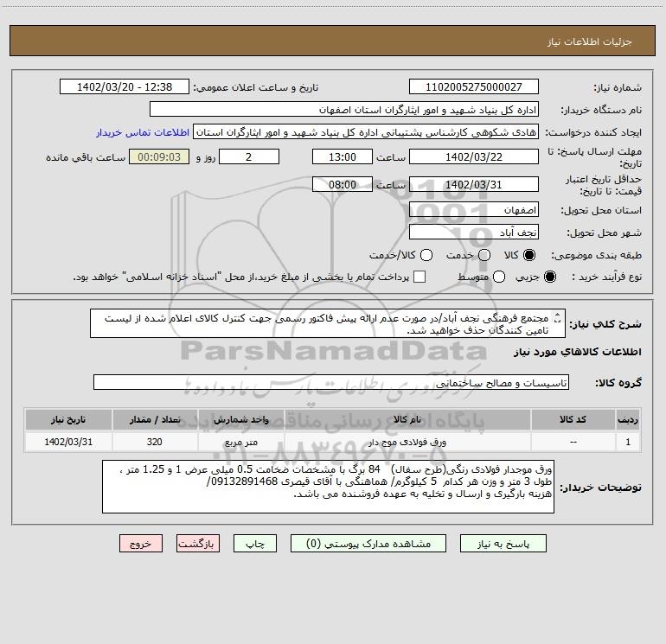
Task: Select the 'کالا/خدمت' radio button
Action: coord(426,255)
